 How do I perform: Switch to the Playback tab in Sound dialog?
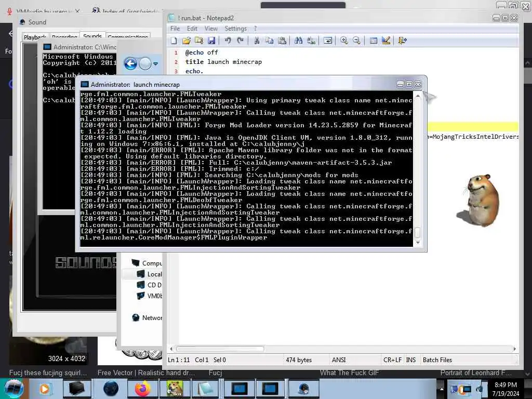coord(35,37)
